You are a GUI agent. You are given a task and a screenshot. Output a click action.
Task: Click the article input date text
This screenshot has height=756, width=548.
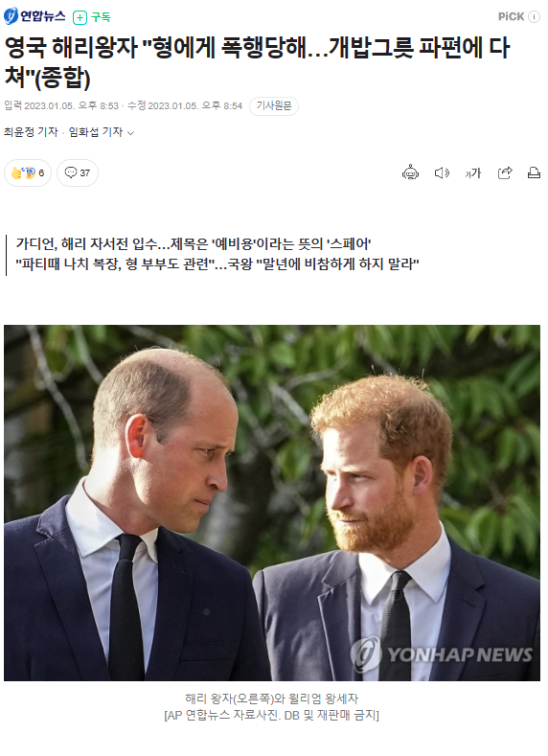(61, 106)
